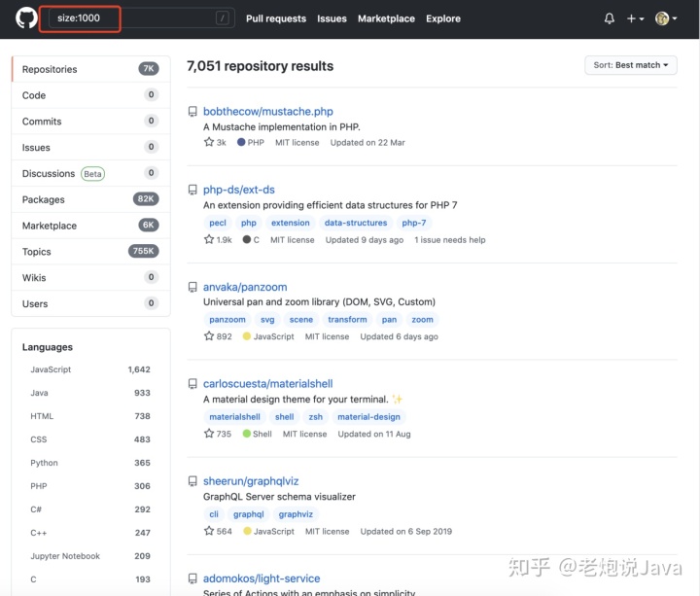Filter results by Java language
This screenshot has width=700, height=596.
pyautogui.click(x=90, y=393)
